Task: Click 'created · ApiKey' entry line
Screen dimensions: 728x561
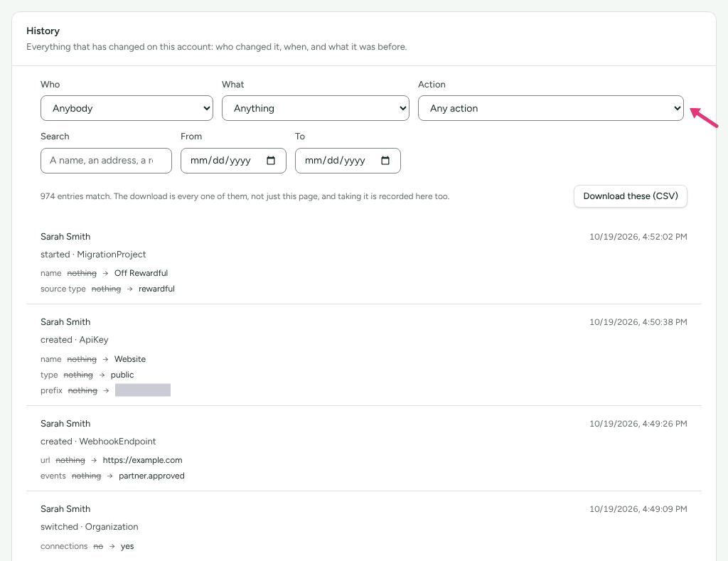Action: [74, 340]
